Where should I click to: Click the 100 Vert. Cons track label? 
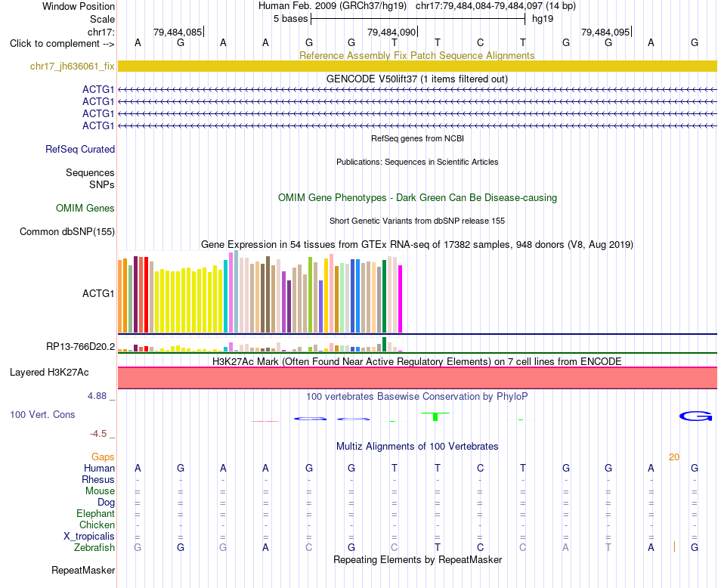click(42, 414)
